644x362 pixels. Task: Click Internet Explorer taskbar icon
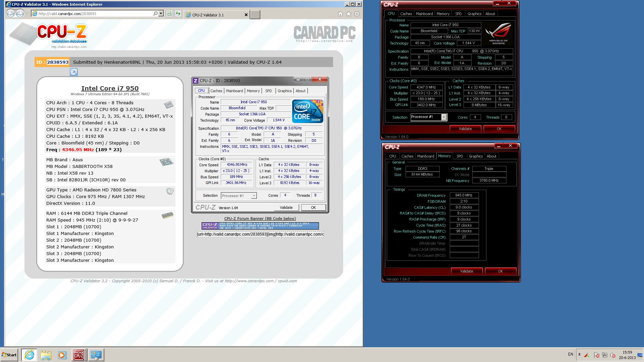[29, 355]
